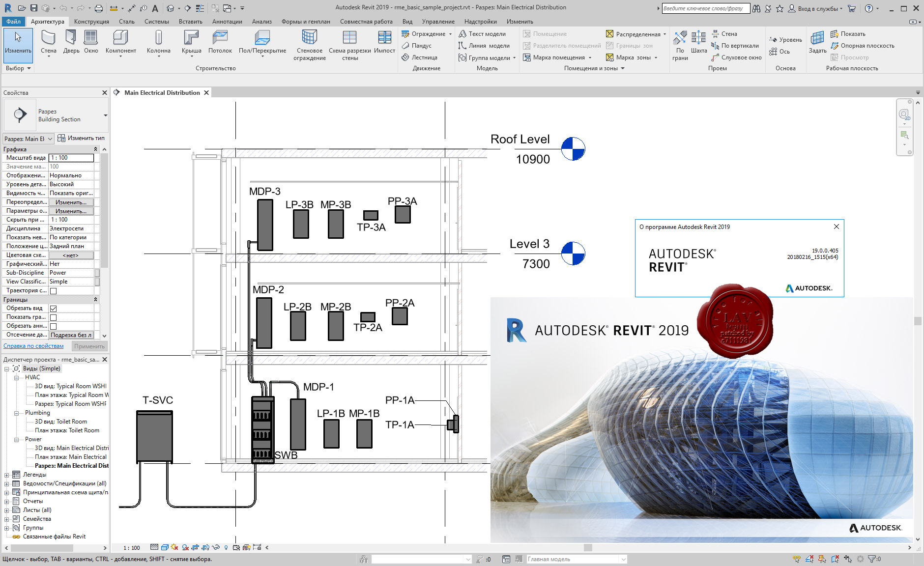Select the Window (Окно) tool
The image size is (924, 566).
coord(91,42)
